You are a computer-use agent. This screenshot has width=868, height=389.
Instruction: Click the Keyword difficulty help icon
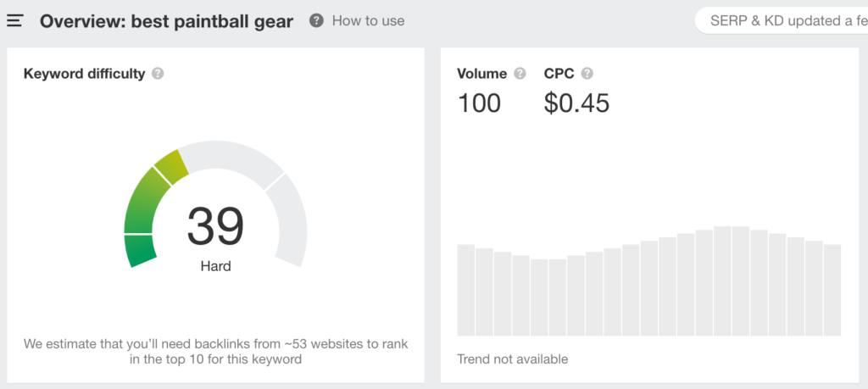tap(158, 74)
